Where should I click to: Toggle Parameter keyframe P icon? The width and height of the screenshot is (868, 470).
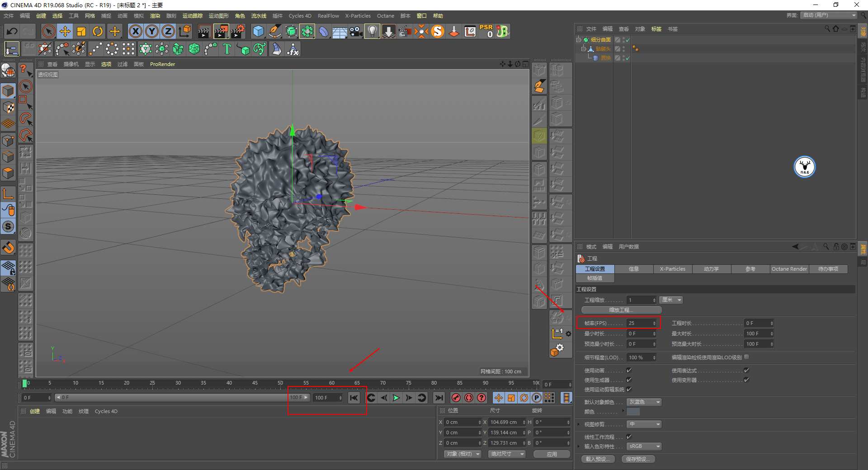tap(537, 398)
